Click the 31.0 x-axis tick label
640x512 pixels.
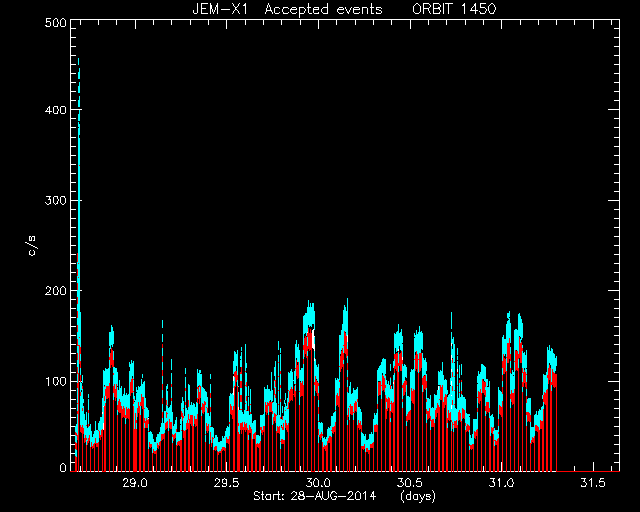(x=501, y=483)
